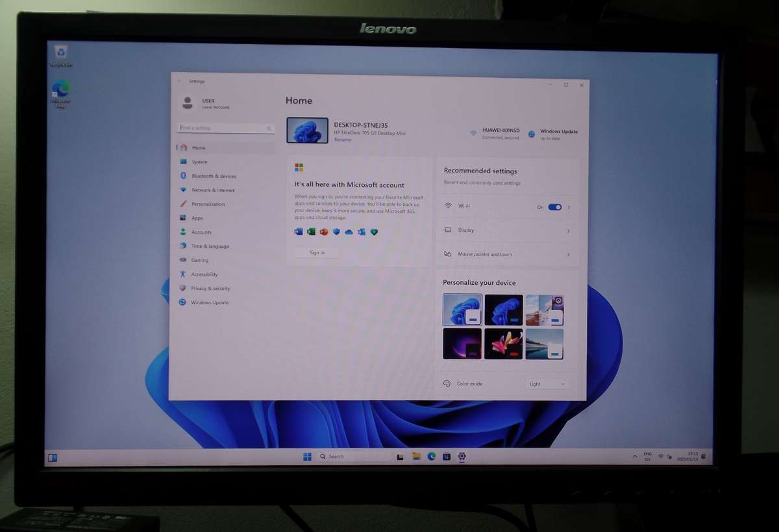Toggle Wi-Fi off in Recommended settings

(554, 206)
